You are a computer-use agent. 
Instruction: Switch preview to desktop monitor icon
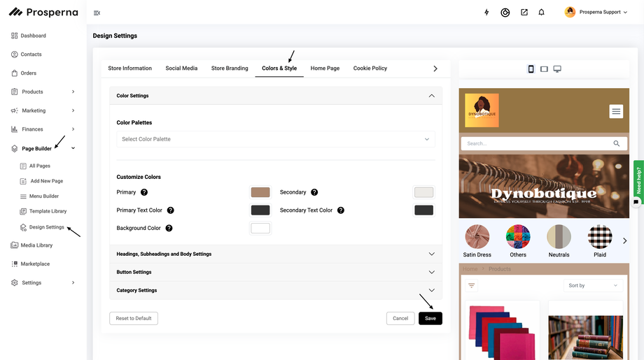click(557, 69)
